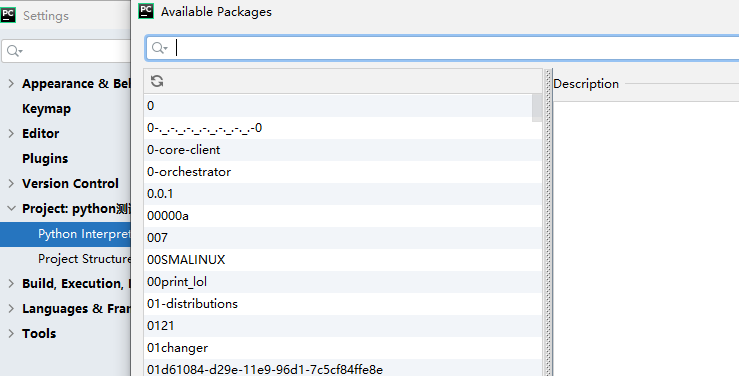Click the PyCharm icon in Available Packages title
Viewport: 739px width, 376px height.
click(x=146, y=11)
